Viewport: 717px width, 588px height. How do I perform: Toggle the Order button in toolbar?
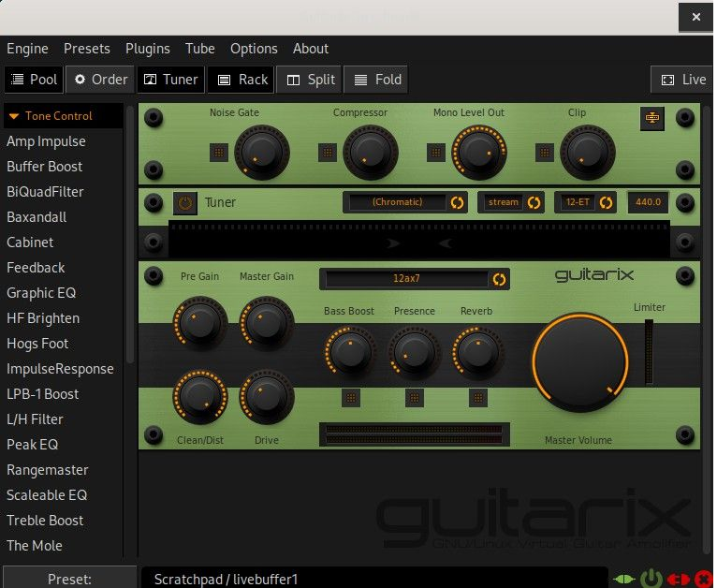click(100, 80)
